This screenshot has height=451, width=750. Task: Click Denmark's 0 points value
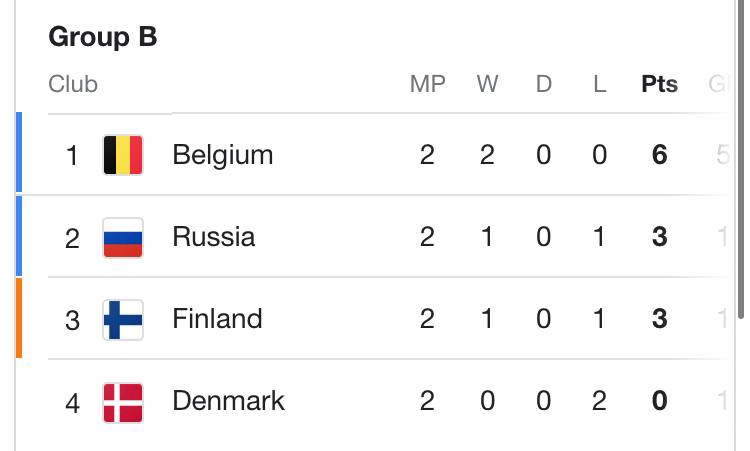tap(659, 401)
